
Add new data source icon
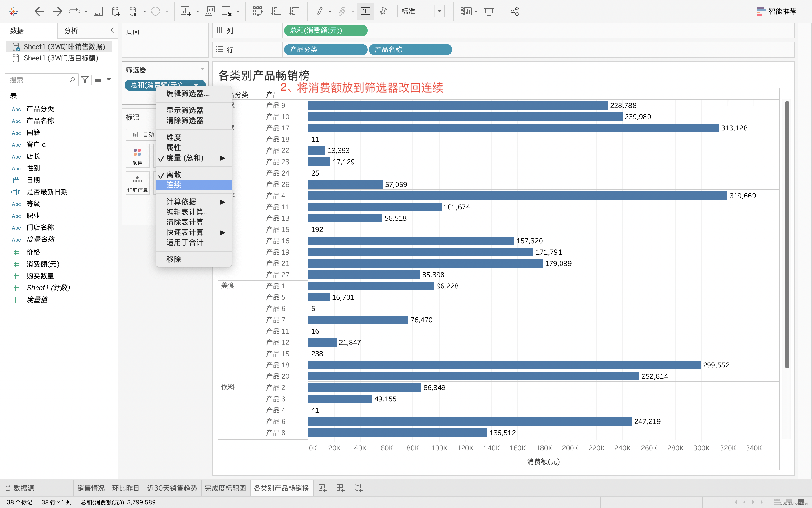[x=115, y=11]
